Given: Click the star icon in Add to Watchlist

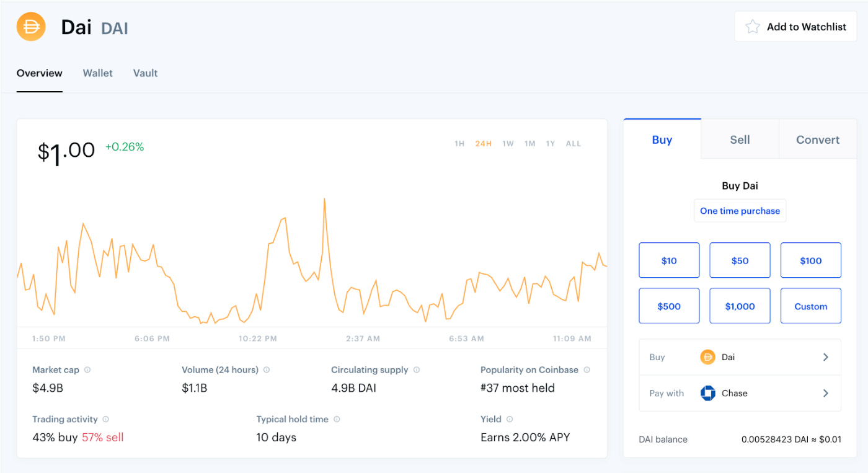Looking at the screenshot, I should point(752,27).
